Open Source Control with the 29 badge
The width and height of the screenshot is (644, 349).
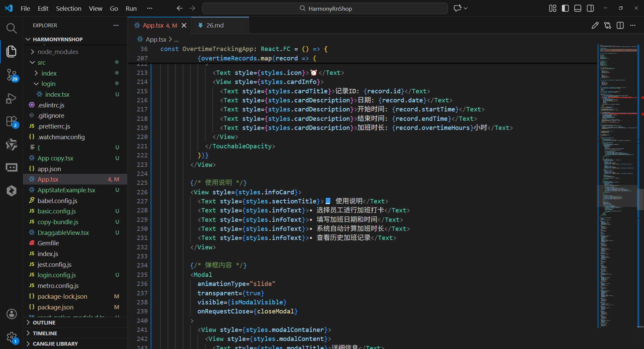[x=11, y=75]
